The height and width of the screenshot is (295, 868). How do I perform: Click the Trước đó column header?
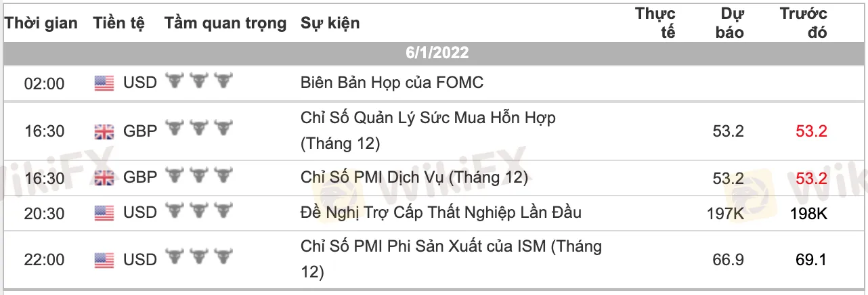point(804,23)
